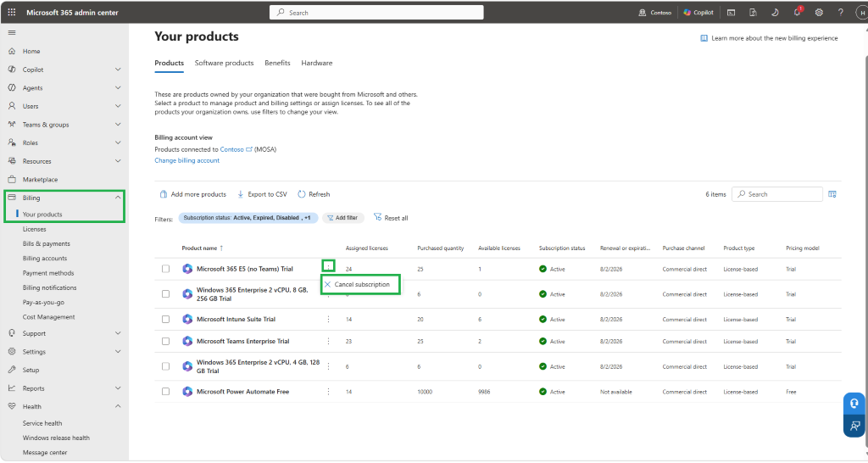Collapse the Billing section chevron
The width and height of the screenshot is (868, 463).
(x=118, y=198)
